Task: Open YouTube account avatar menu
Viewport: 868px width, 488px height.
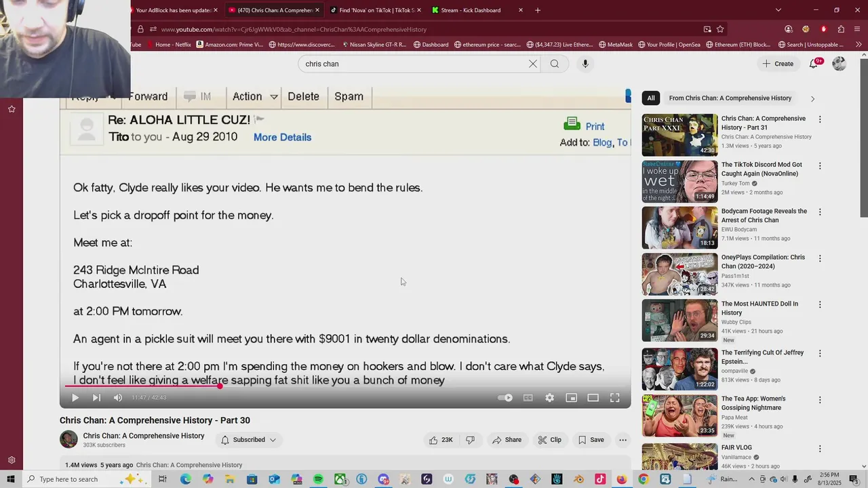Action: click(x=840, y=64)
